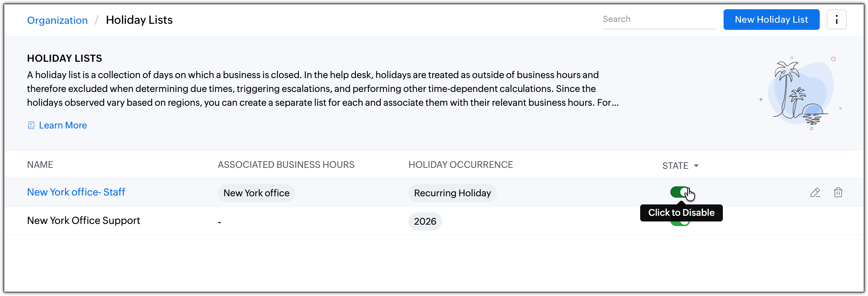Open the New York office- Staff holiday list

(76, 192)
